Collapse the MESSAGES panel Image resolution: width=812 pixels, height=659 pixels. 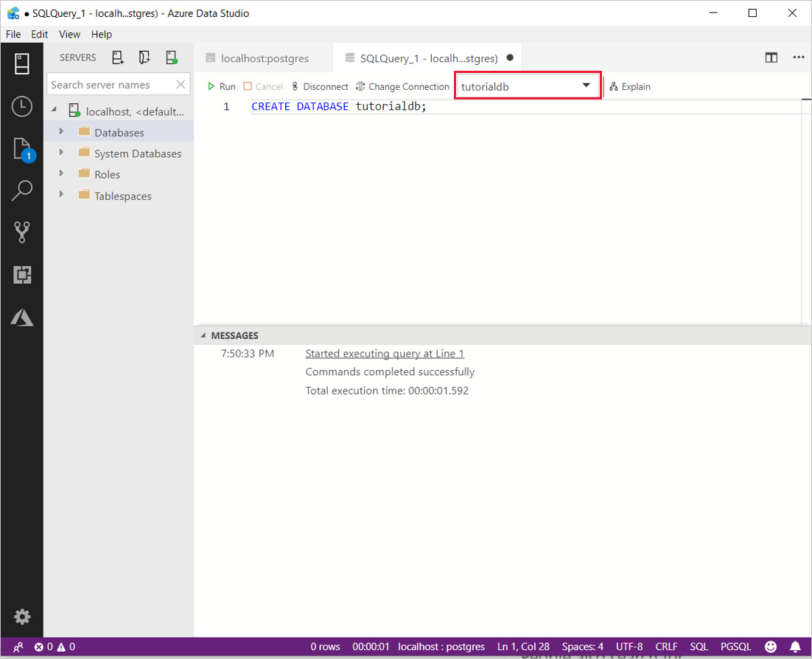(203, 335)
